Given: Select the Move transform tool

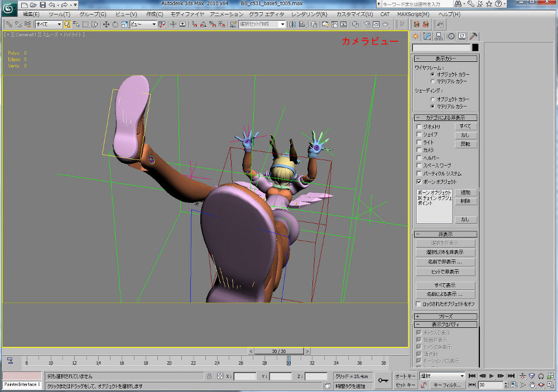Looking at the screenshot, I should pyautogui.click(x=106, y=25).
